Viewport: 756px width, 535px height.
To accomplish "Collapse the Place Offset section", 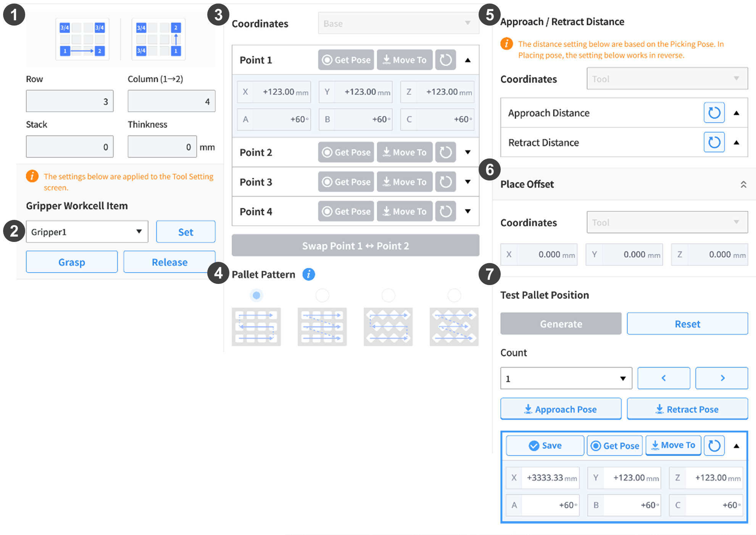I will 743,185.
